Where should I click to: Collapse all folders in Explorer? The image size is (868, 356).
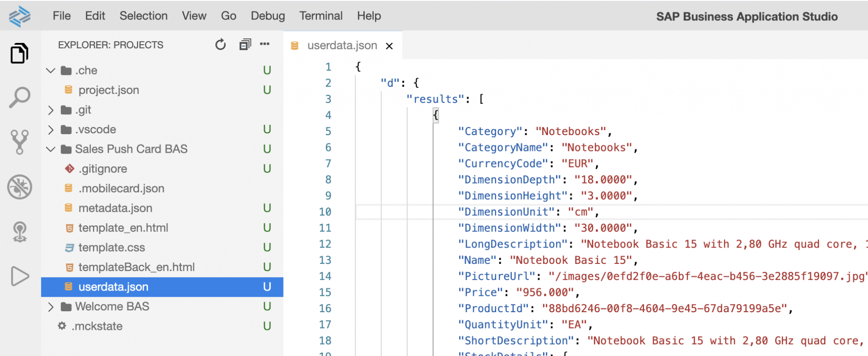(x=245, y=44)
